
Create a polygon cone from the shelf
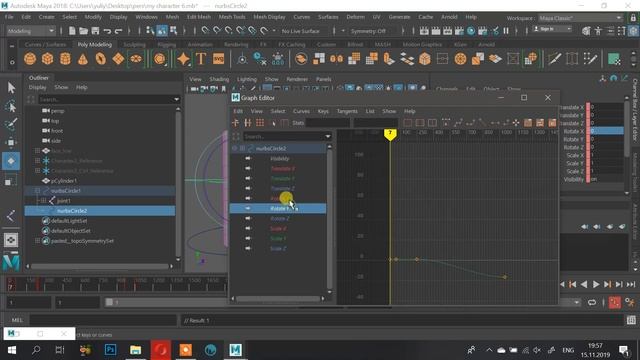click(83, 59)
